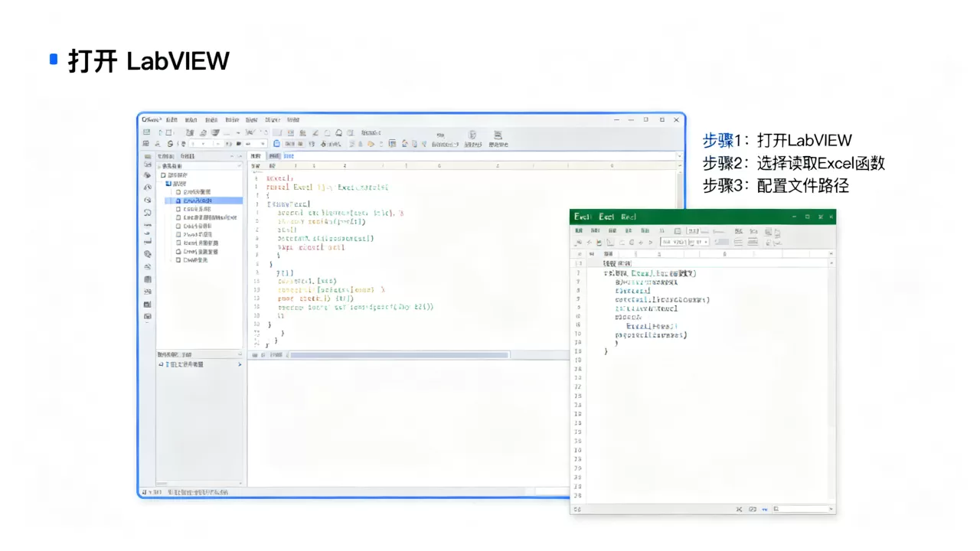The image size is (980, 551).
Task: Click the green title bar of the Excel window
Action: 703,217
